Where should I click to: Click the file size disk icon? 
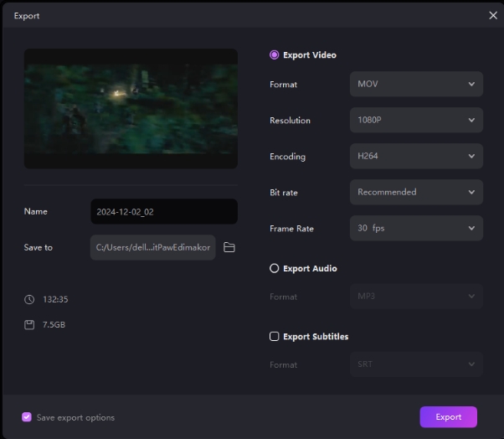click(29, 325)
